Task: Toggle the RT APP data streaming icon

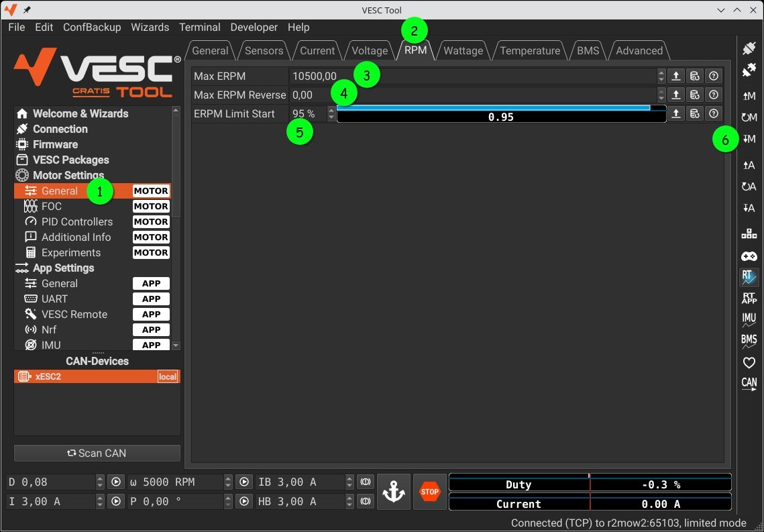Action: coord(749,299)
